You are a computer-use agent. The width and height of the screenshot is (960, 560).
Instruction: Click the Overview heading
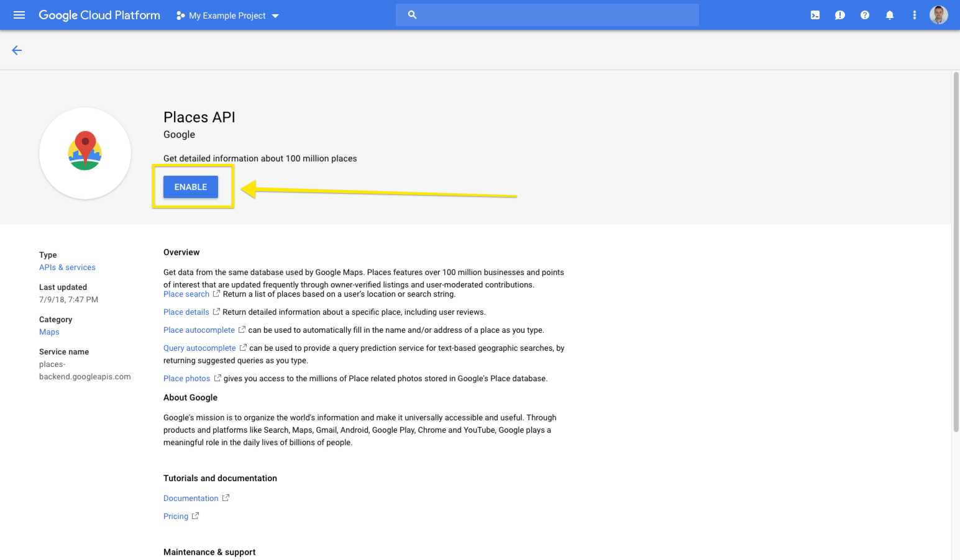(x=181, y=253)
